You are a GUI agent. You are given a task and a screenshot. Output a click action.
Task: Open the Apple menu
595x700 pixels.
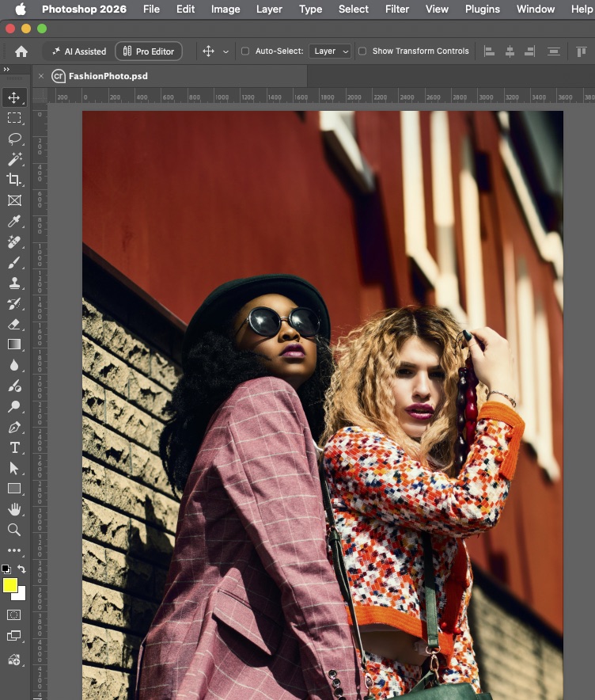[x=21, y=9]
